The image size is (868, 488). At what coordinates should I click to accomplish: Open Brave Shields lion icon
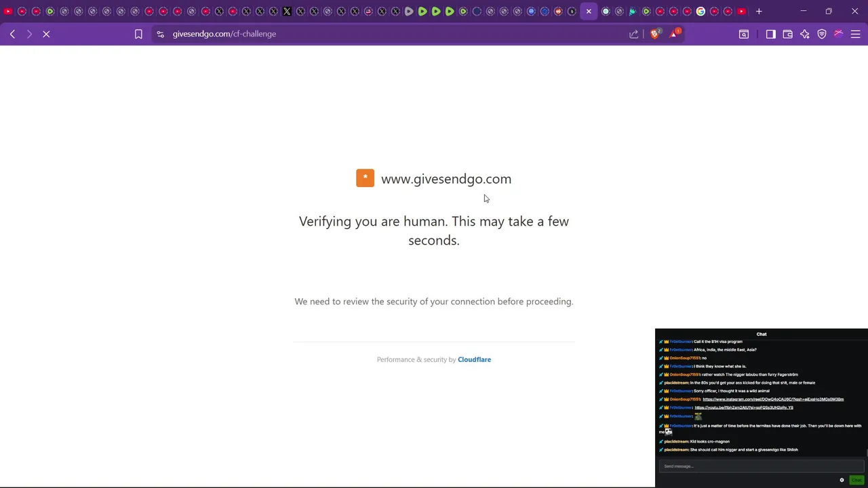tap(655, 34)
